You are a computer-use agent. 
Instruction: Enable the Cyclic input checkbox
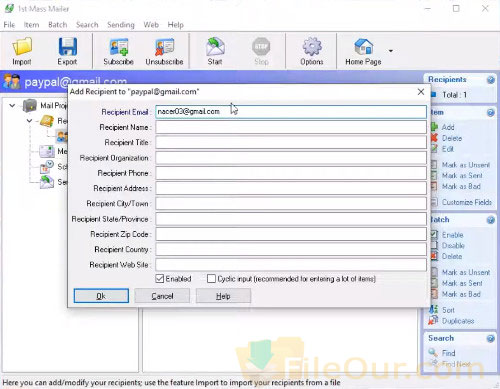click(211, 278)
